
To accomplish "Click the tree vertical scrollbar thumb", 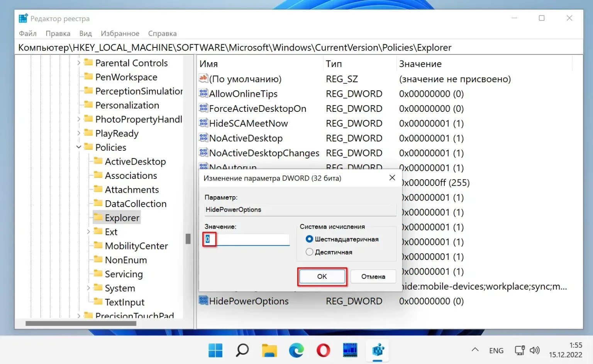I will (188, 239).
